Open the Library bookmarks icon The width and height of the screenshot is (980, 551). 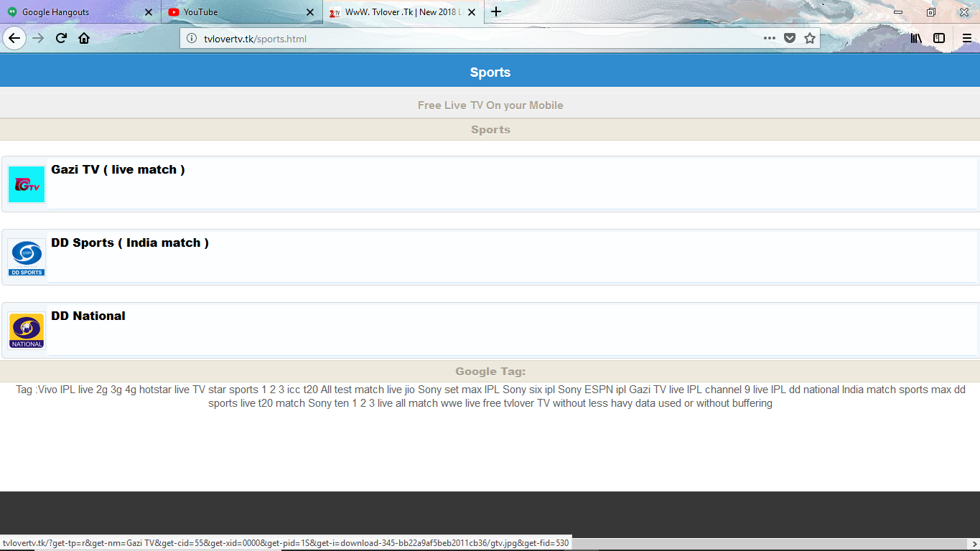coord(916,39)
